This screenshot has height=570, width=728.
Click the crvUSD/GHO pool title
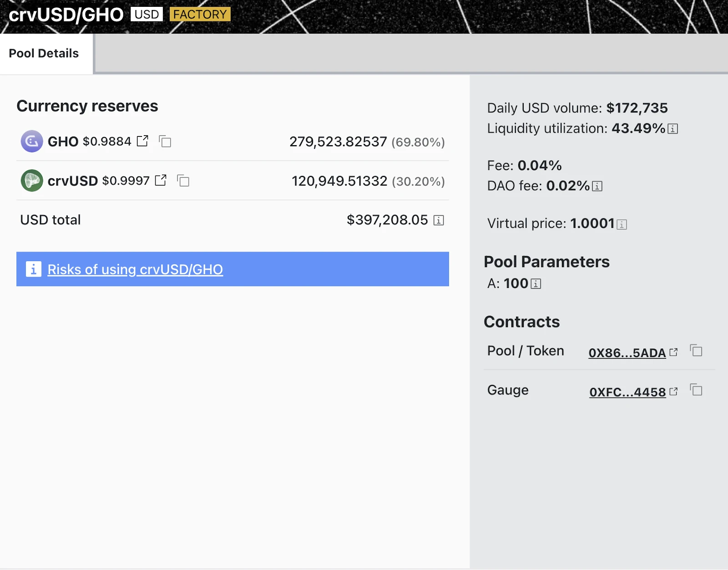pyautogui.click(x=66, y=15)
